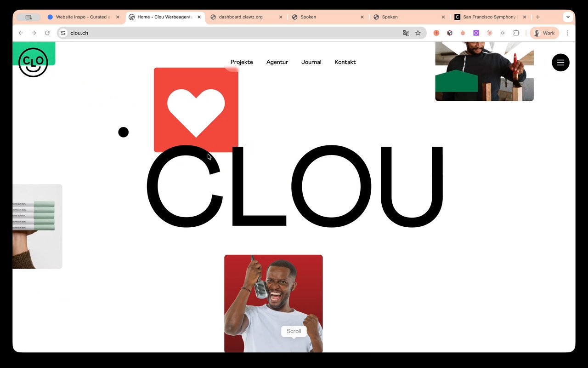Viewport: 588px width, 368px height.
Task: Reload the clou.ch page
Action: coord(47,33)
